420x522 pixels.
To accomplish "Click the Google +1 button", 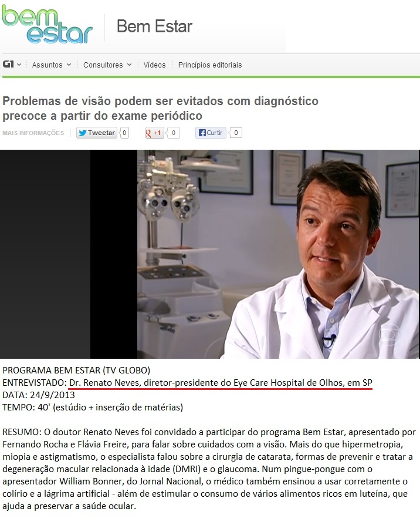I will pos(153,133).
